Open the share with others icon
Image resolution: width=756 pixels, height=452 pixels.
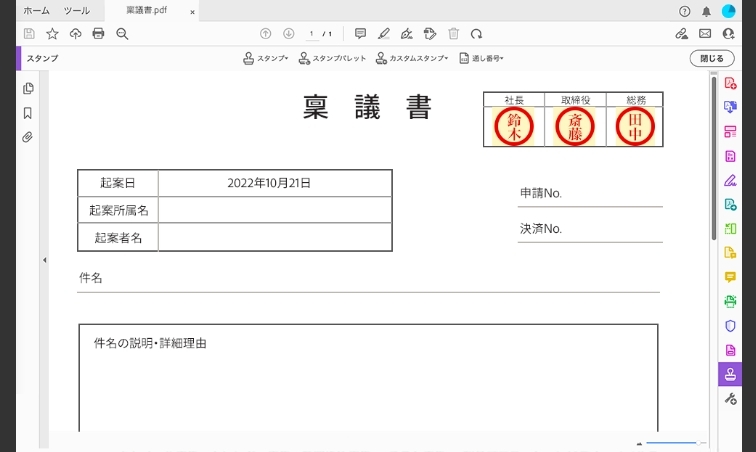(x=728, y=34)
